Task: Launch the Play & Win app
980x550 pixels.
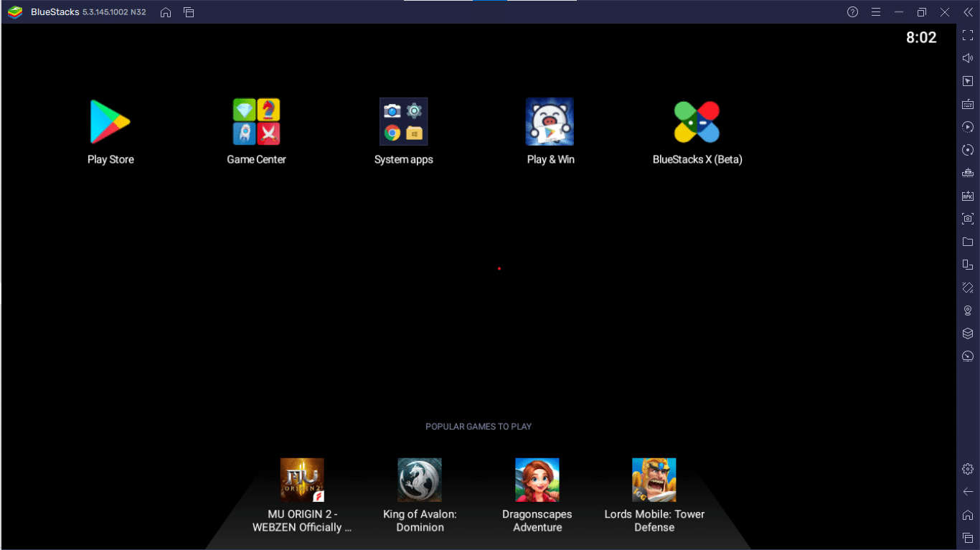Action: tap(550, 122)
